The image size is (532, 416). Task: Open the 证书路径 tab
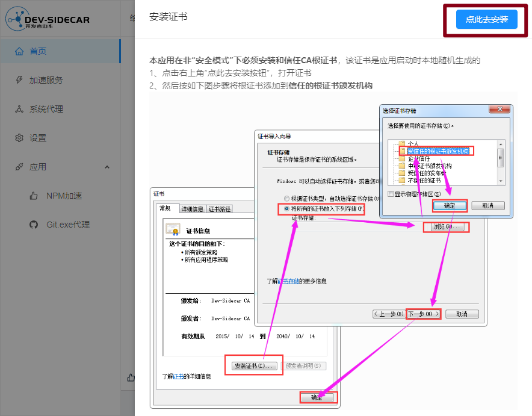click(220, 210)
